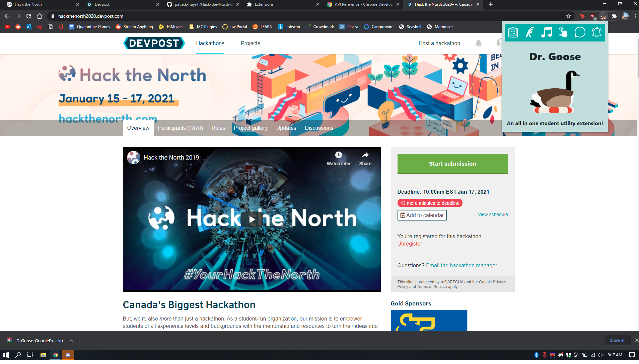Open the HiMovies bookmark
The image size is (639, 364).
[171, 27]
